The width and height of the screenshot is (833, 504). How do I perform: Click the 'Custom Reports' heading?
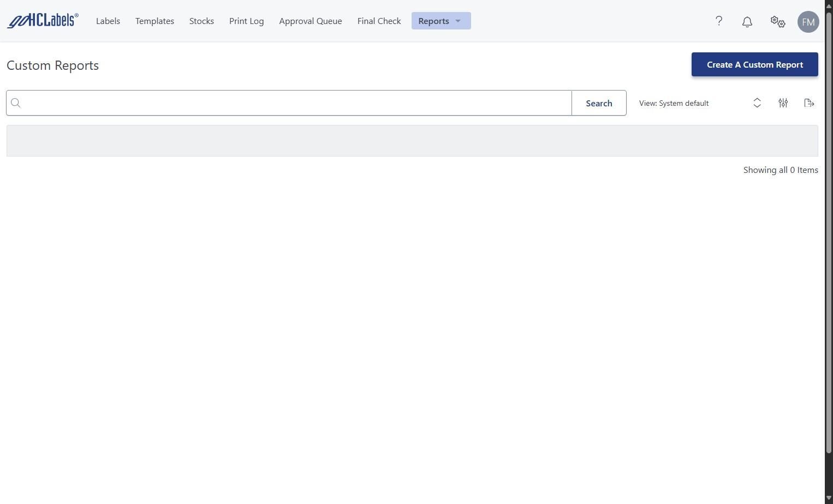53,65
